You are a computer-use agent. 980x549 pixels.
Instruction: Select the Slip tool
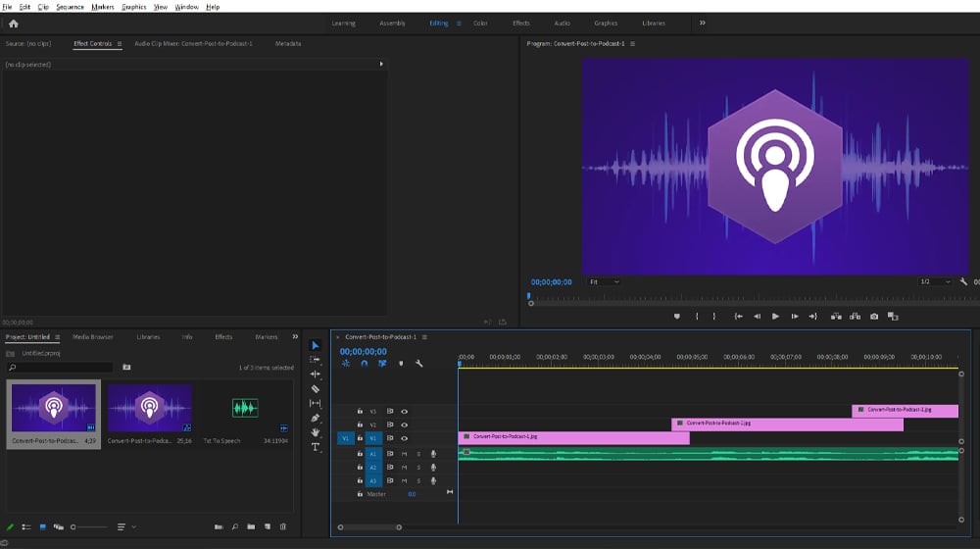coord(315,403)
